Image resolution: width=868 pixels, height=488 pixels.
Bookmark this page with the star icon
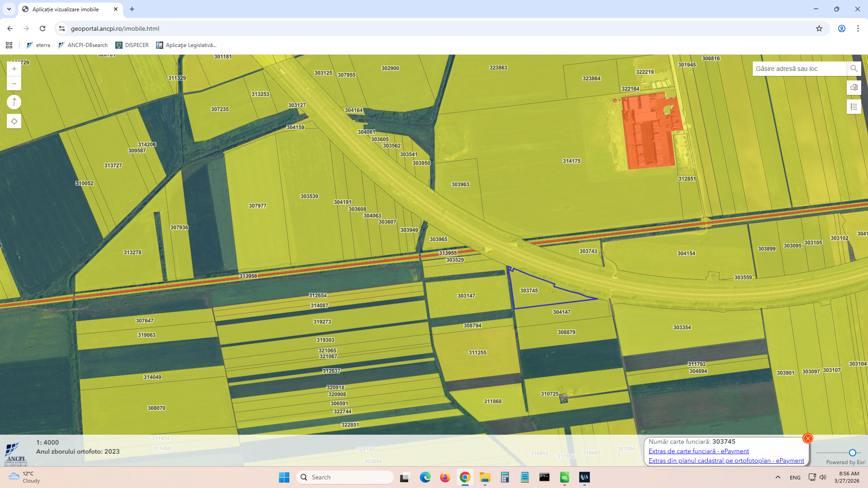point(819,28)
